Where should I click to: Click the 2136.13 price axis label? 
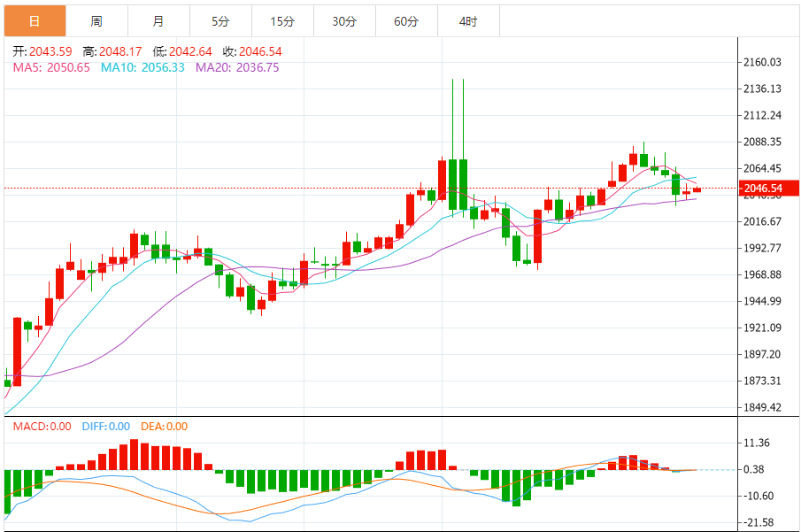[x=762, y=89]
